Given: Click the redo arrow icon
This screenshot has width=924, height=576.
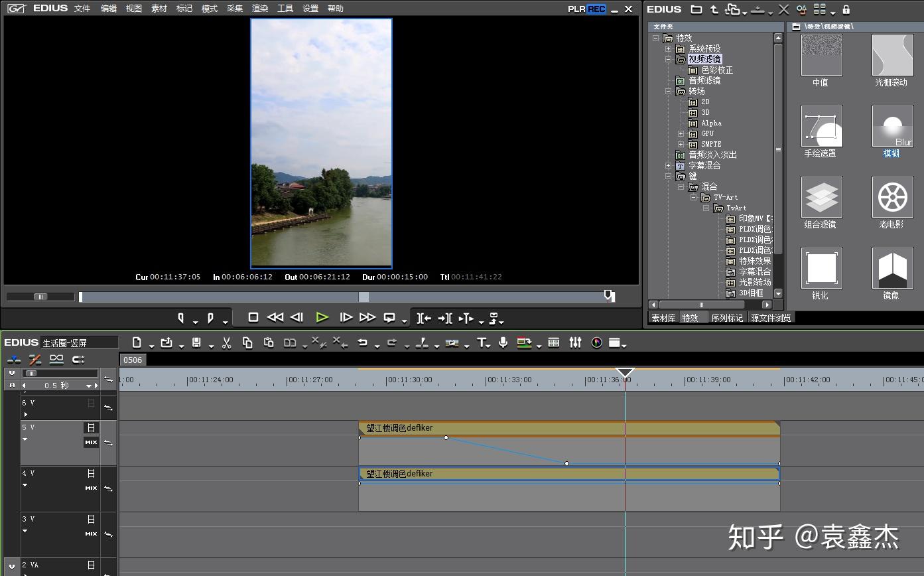Looking at the screenshot, I should point(392,342).
